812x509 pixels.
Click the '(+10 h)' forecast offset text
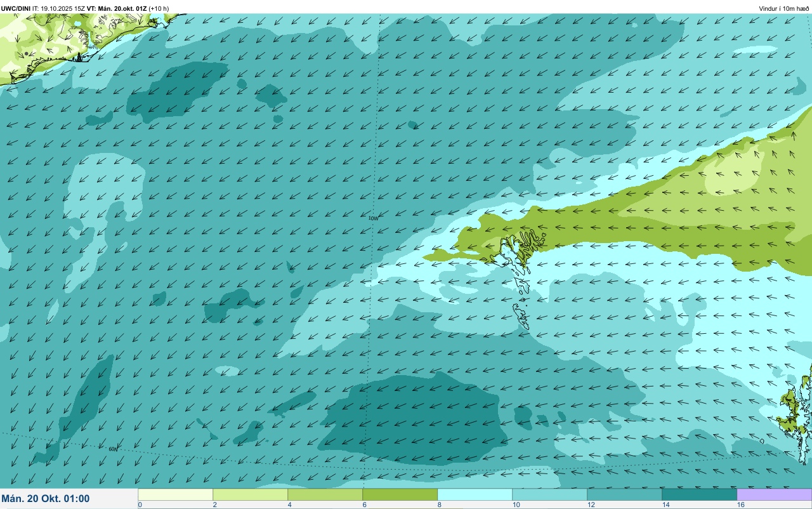point(159,8)
